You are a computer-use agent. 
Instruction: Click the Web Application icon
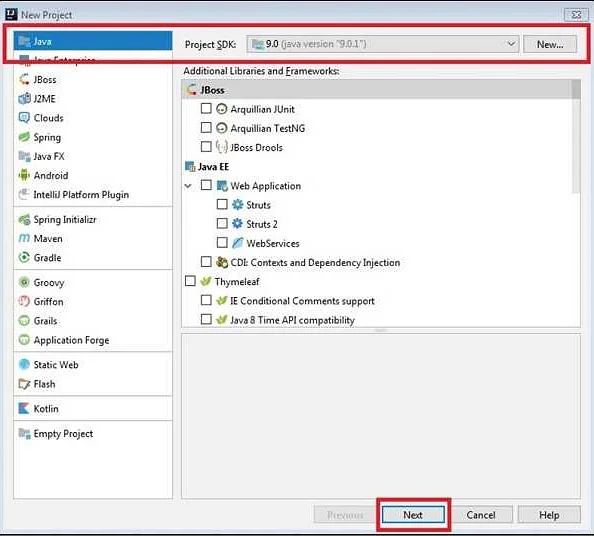[x=222, y=186]
